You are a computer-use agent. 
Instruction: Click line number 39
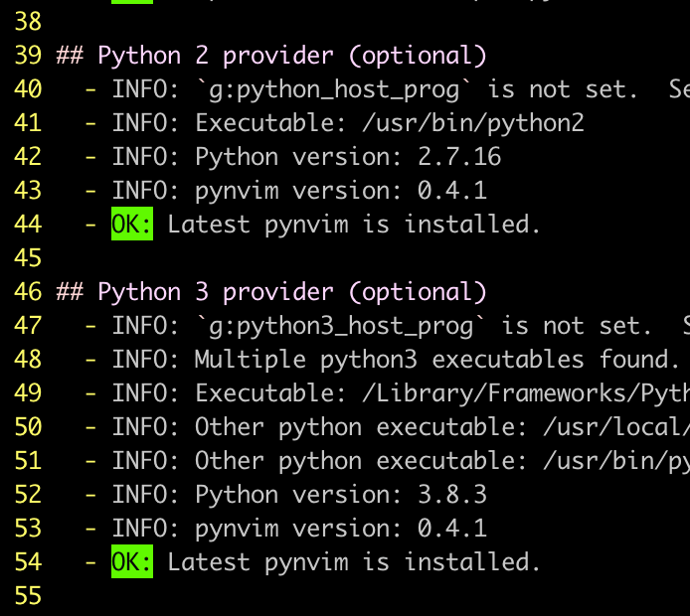[28, 56]
